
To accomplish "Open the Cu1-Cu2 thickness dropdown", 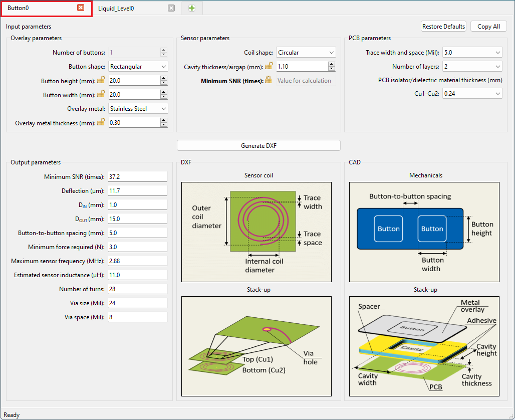I will pyautogui.click(x=472, y=93).
